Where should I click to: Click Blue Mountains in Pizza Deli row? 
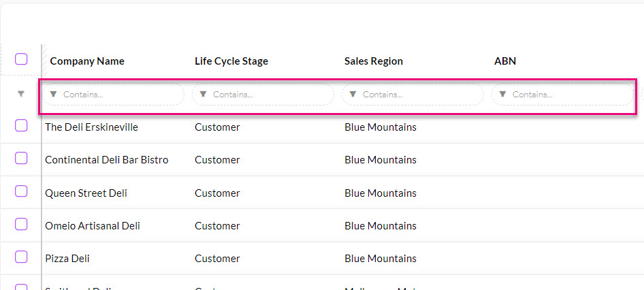[381, 259]
